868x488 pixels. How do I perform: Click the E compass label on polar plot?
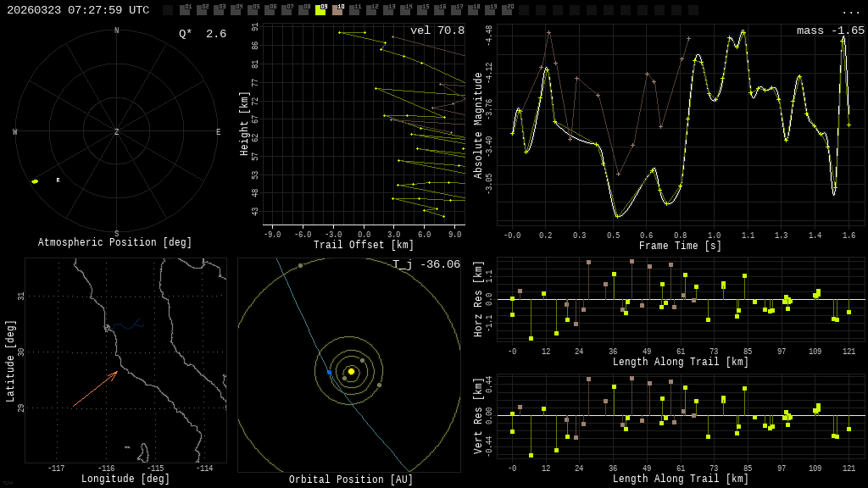218,131
